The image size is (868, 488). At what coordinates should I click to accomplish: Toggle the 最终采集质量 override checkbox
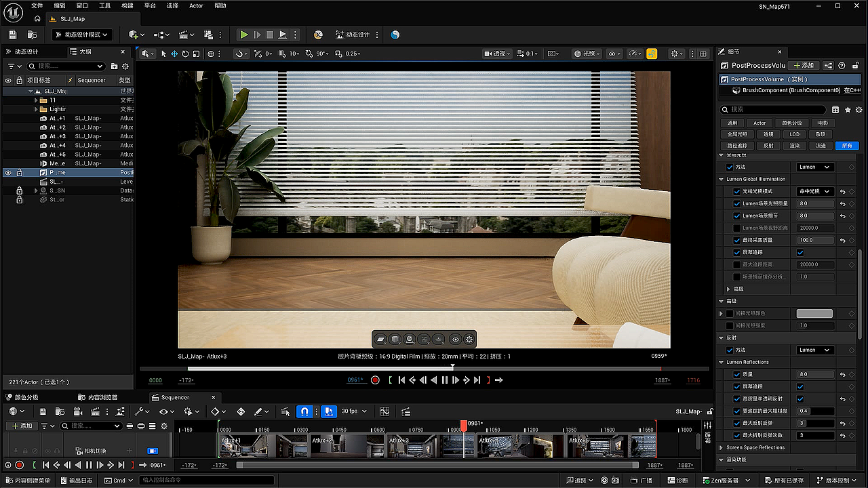[x=737, y=240]
